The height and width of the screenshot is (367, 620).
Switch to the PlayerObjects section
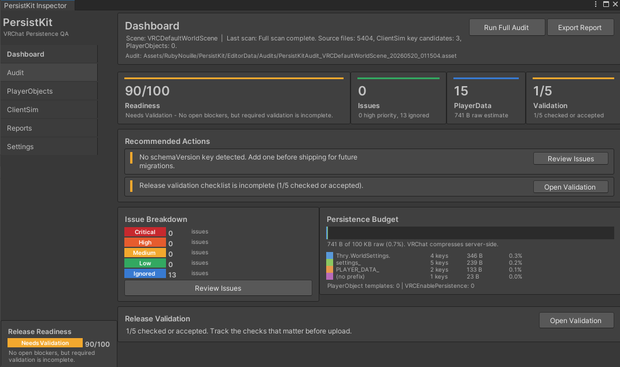[49, 91]
